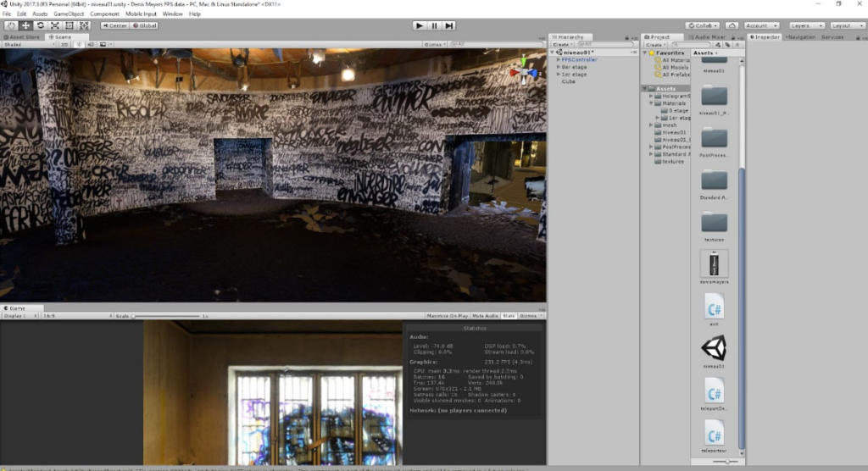Click the Pause button
The image size is (868, 471).
(434, 25)
